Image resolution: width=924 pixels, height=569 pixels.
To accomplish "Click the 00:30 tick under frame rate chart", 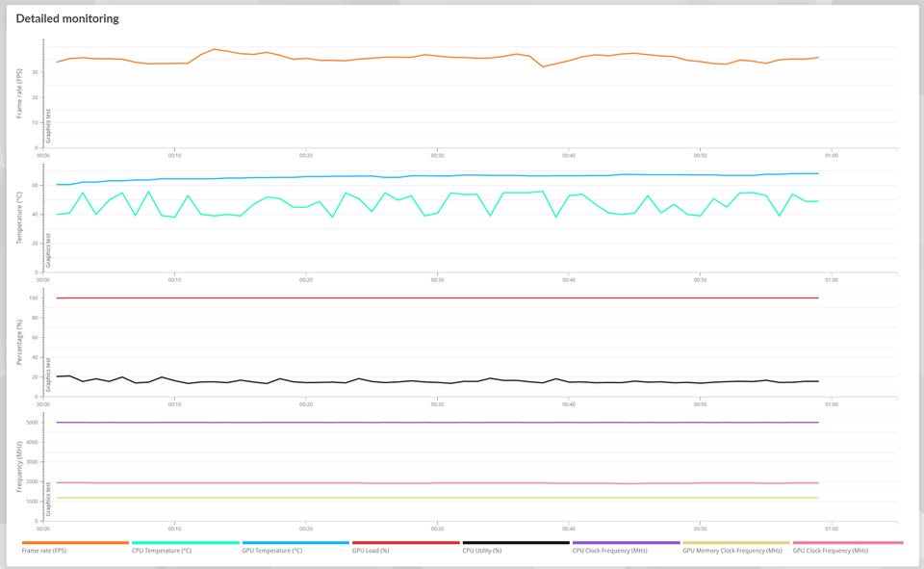I will (437, 156).
